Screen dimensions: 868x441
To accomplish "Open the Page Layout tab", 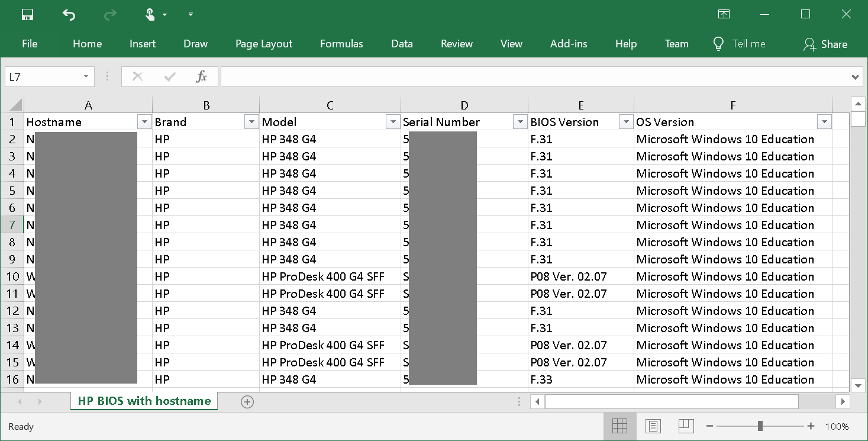I will click(264, 44).
